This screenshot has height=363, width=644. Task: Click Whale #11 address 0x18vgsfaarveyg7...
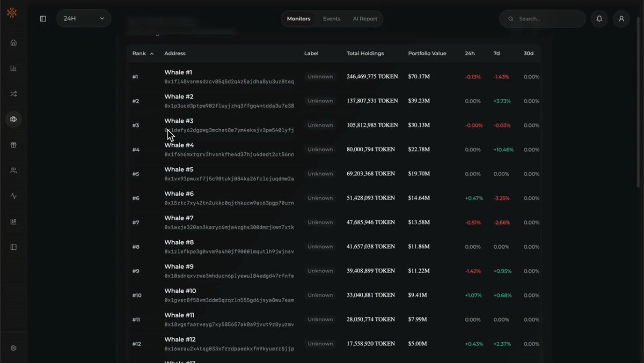pyautogui.click(x=229, y=324)
